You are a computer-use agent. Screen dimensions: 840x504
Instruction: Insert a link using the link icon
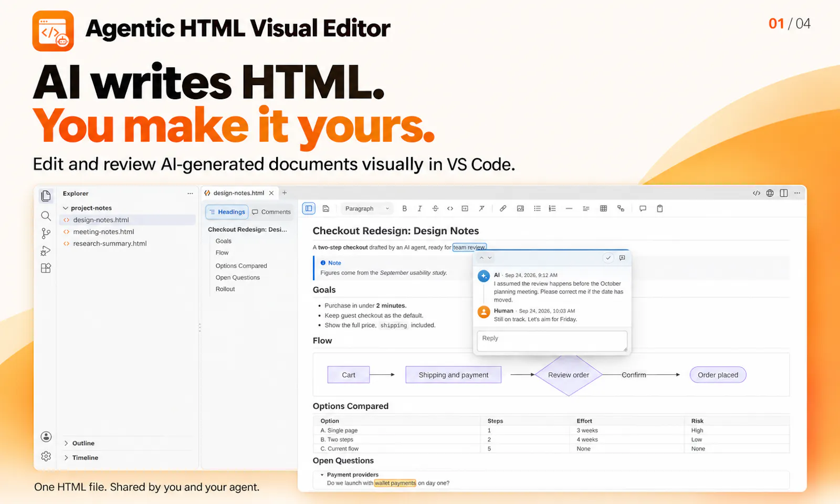503,208
